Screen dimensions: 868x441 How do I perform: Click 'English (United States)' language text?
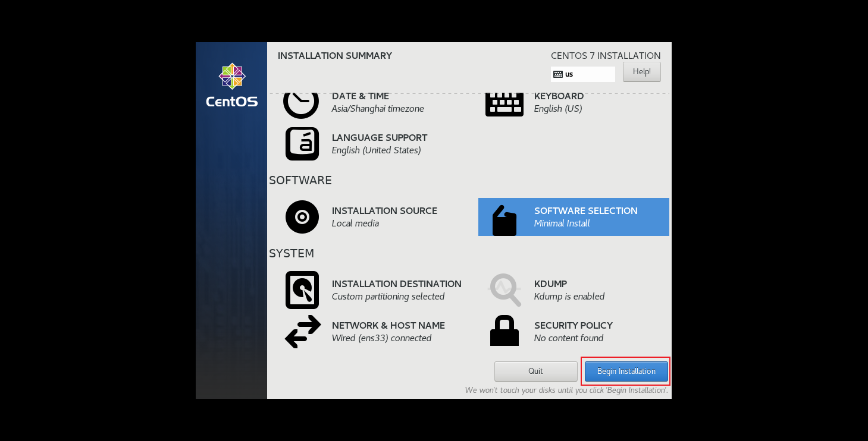tap(377, 150)
